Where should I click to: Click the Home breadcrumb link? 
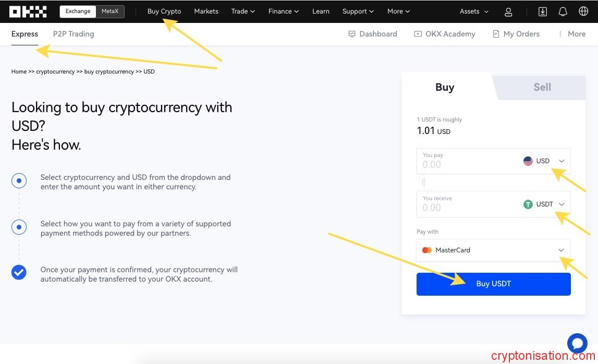pyautogui.click(x=19, y=71)
